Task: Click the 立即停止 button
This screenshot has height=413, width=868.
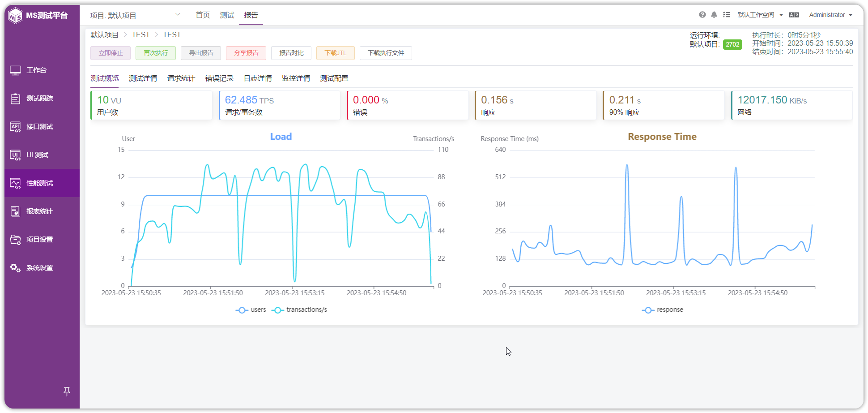Action: pos(111,53)
